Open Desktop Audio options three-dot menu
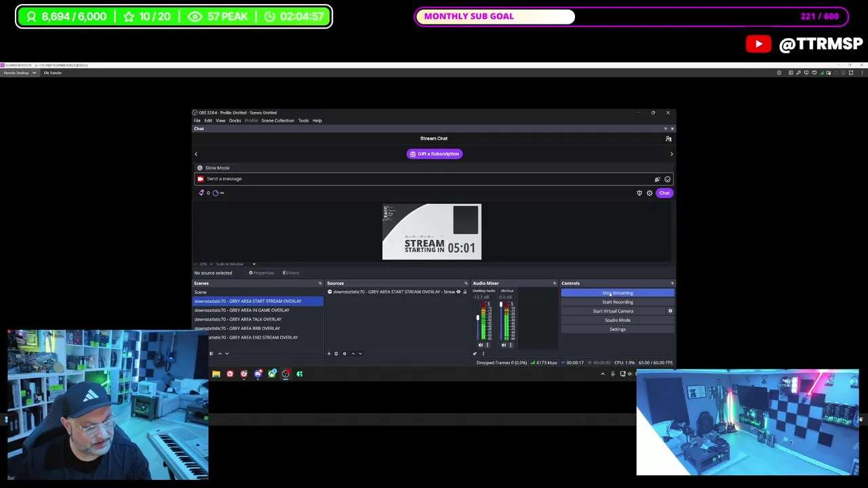This screenshot has height=488, width=868. pyautogui.click(x=487, y=345)
